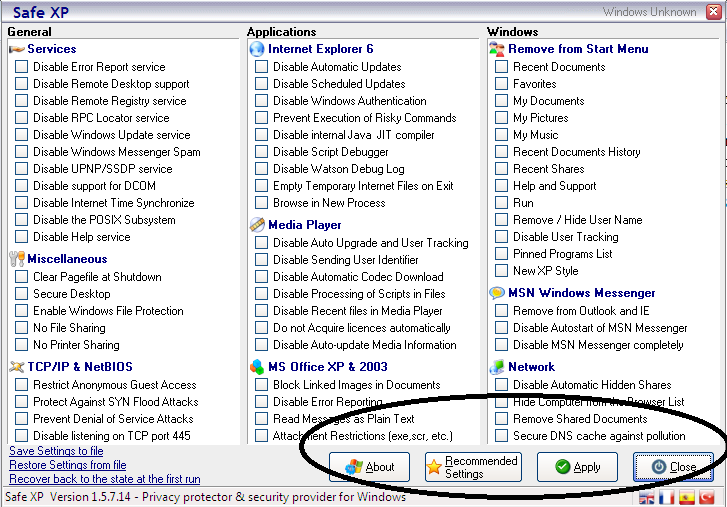Check Disable Remote Desktop support
This screenshot has height=507, width=727.
tap(21, 84)
